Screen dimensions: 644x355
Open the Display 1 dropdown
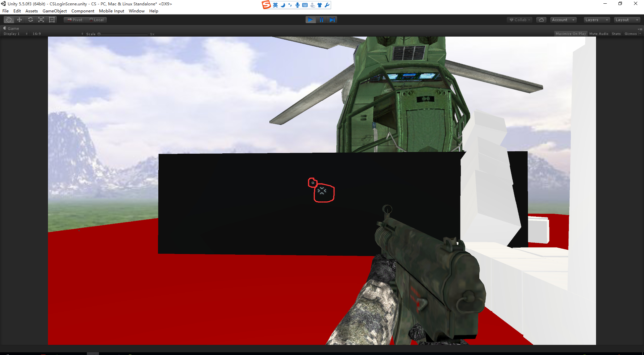pyautogui.click(x=15, y=34)
